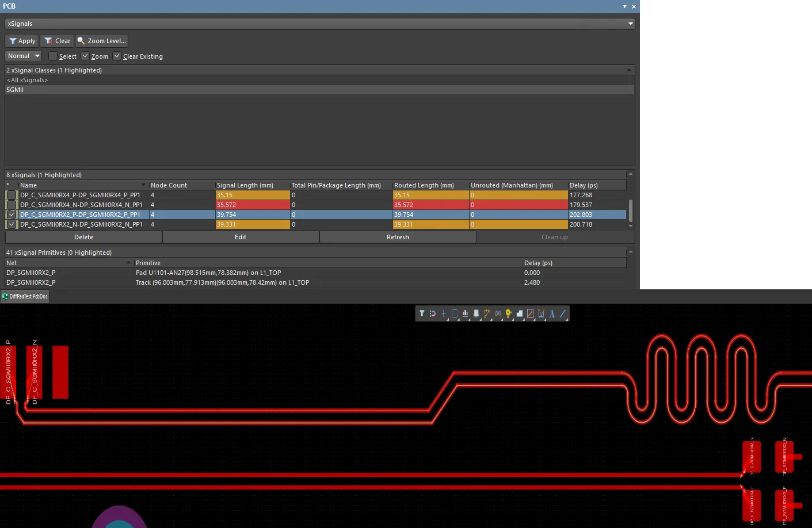812x528 pixels.
Task: Collapse the xSignal Primitives section
Action: (x=631, y=252)
